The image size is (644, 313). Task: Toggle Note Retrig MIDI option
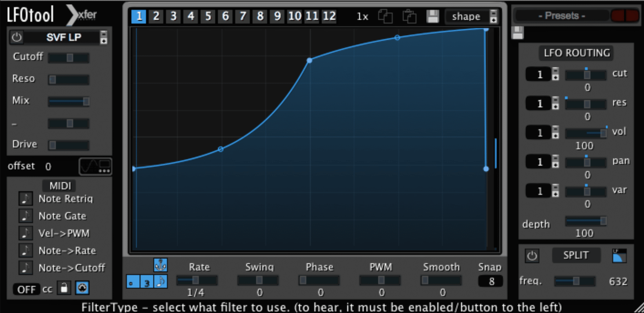26,199
